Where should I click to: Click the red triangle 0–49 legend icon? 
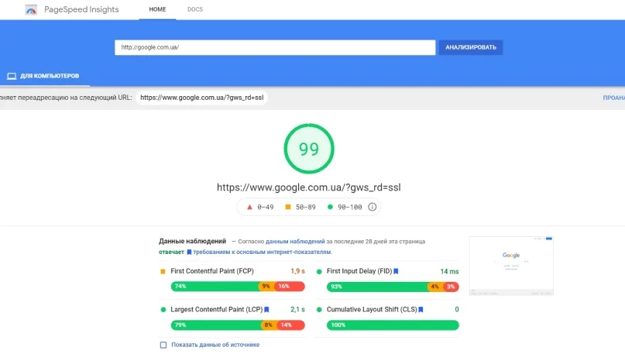(249, 208)
